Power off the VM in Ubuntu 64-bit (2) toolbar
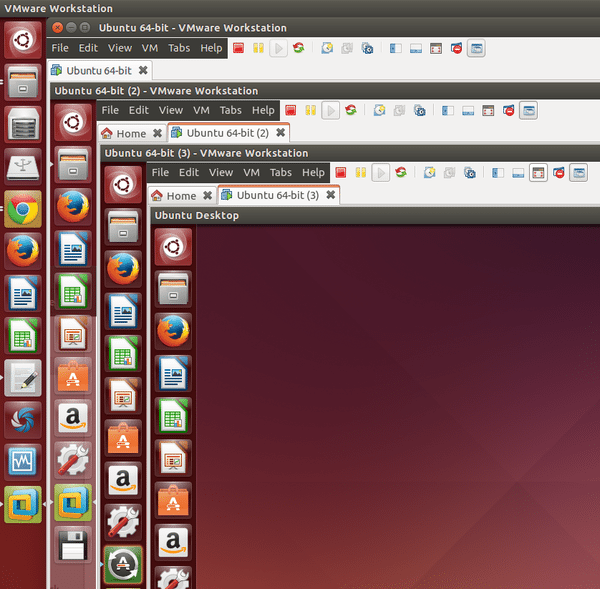The image size is (600, 589). tap(290, 111)
